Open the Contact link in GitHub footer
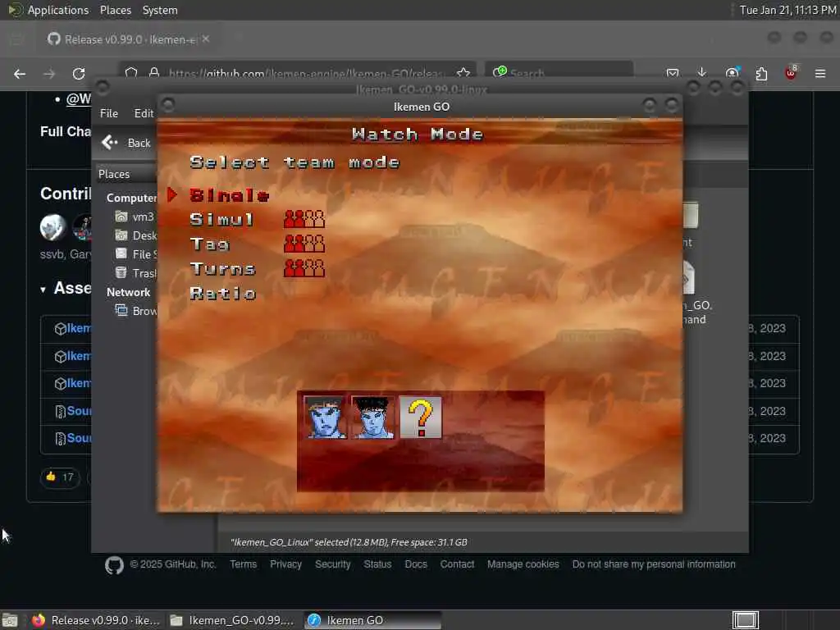This screenshot has height=630, width=840. click(x=457, y=564)
